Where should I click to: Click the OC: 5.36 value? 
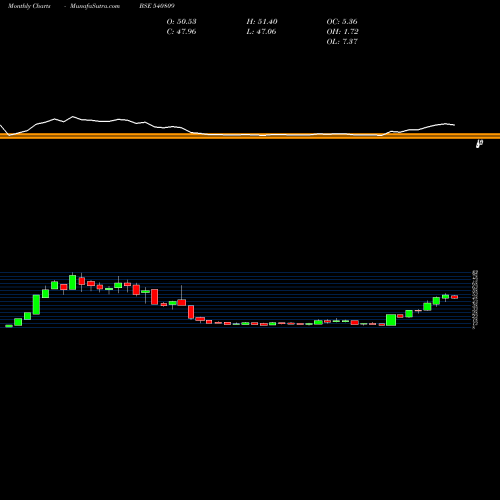pyautogui.click(x=342, y=21)
